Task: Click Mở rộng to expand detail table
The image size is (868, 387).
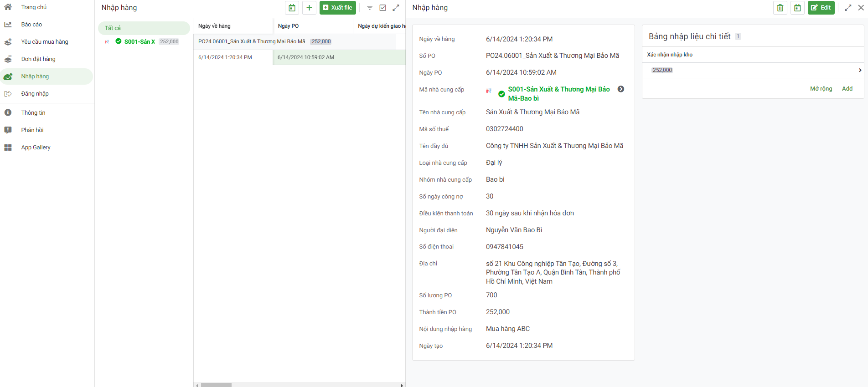Action: [x=821, y=89]
